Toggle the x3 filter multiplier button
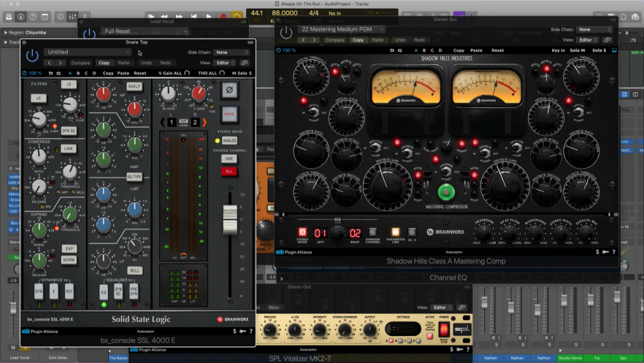 coord(38,98)
